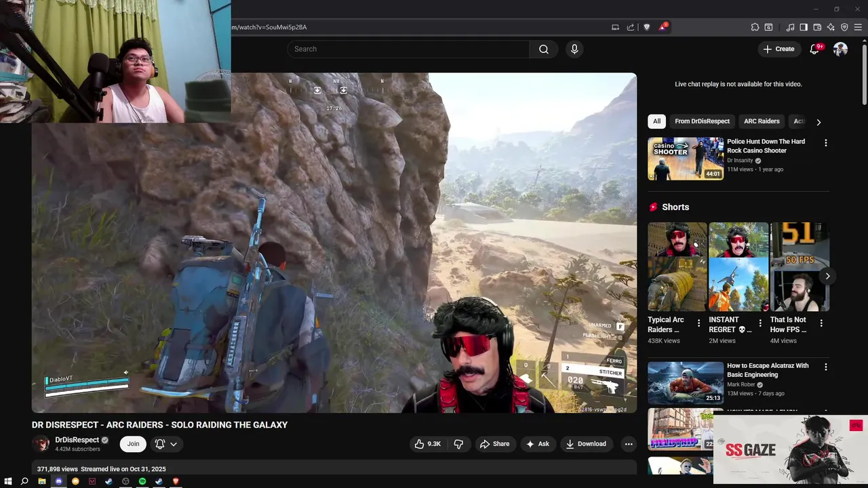Image resolution: width=868 pixels, height=488 pixels.
Task: Open the Typical Arc Raiders short thumbnail
Action: click(x=677, y=267)
